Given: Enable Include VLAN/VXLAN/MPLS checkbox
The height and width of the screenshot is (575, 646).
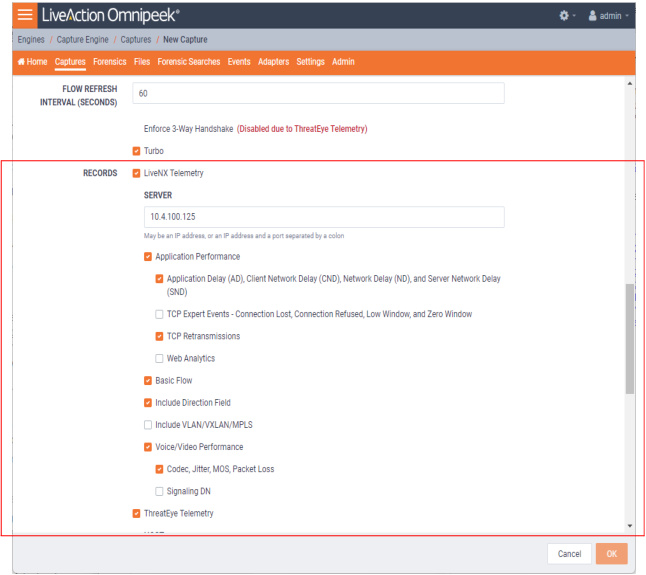Looking at the screenshot, I should point(148,425).
